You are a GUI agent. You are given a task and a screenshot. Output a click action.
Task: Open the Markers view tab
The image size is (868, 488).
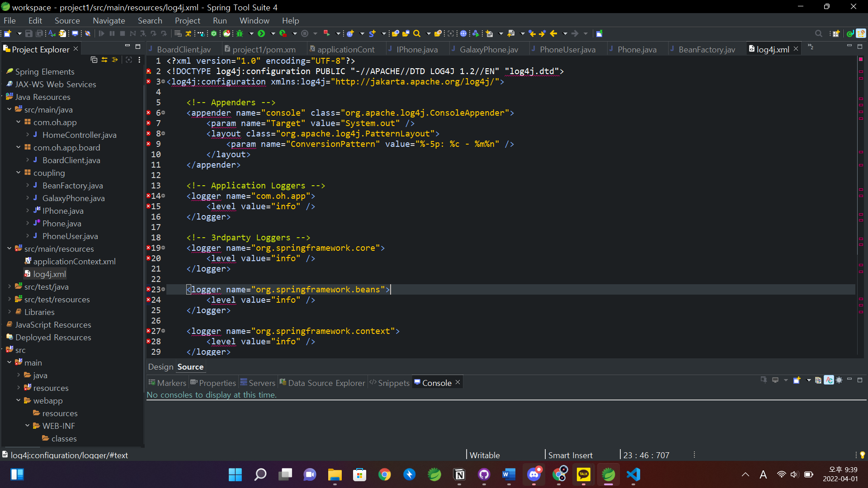pos(167,383)
